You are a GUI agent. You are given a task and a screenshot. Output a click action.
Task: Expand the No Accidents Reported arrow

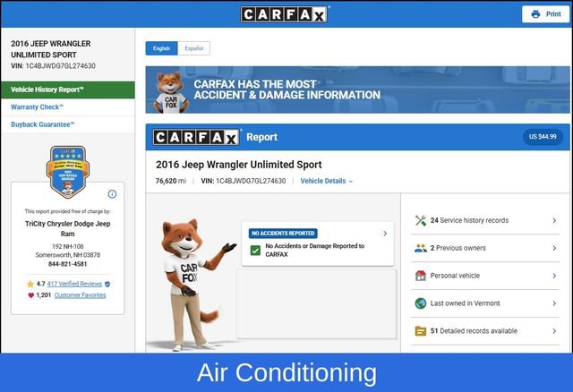[x=385, y=234]
